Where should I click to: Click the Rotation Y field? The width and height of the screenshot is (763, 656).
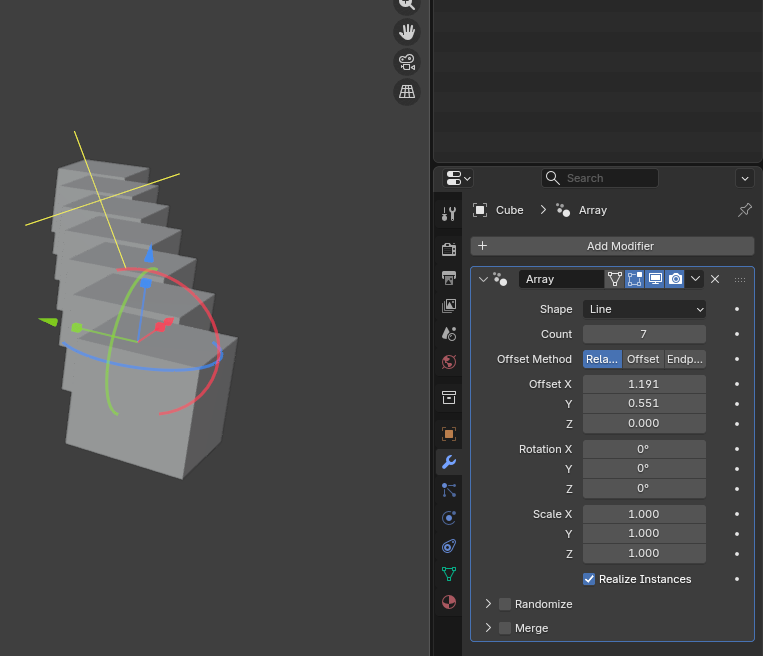click(x=644, y=468)
